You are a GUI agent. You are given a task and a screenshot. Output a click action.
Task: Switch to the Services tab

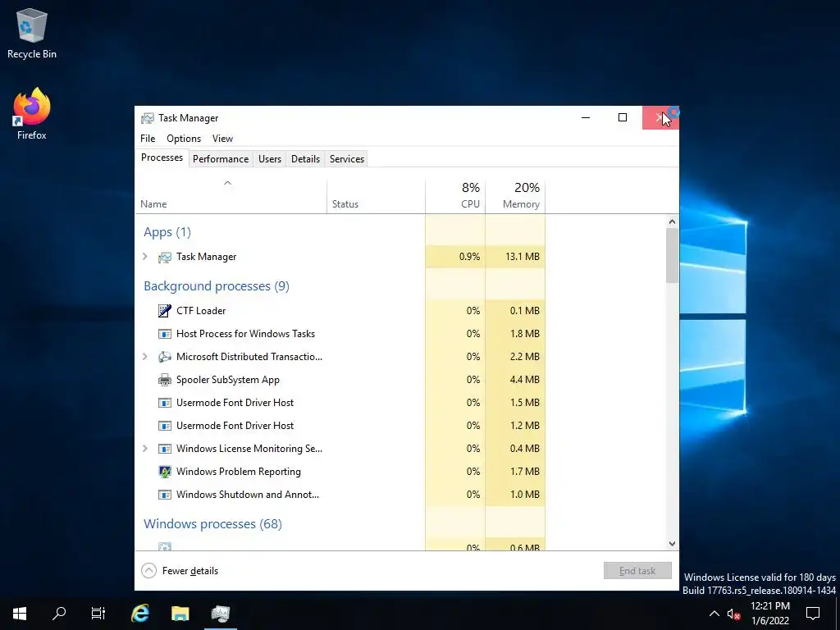(347, 159)
